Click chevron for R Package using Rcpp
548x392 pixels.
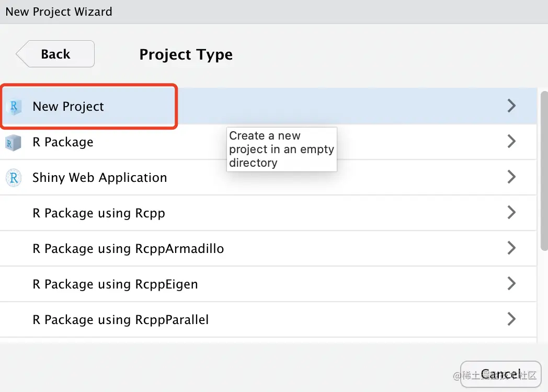(x=511, y=213)
